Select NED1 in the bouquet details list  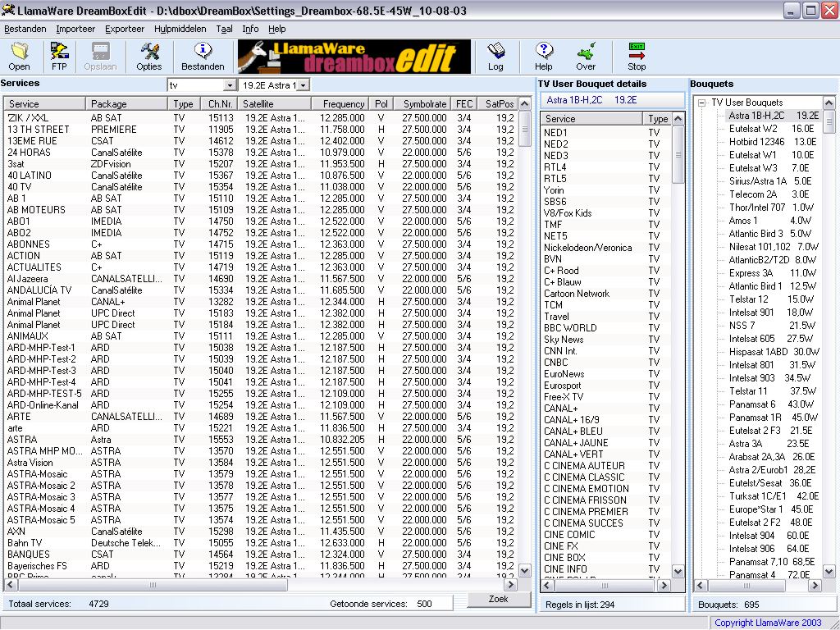tap(606, 132)
